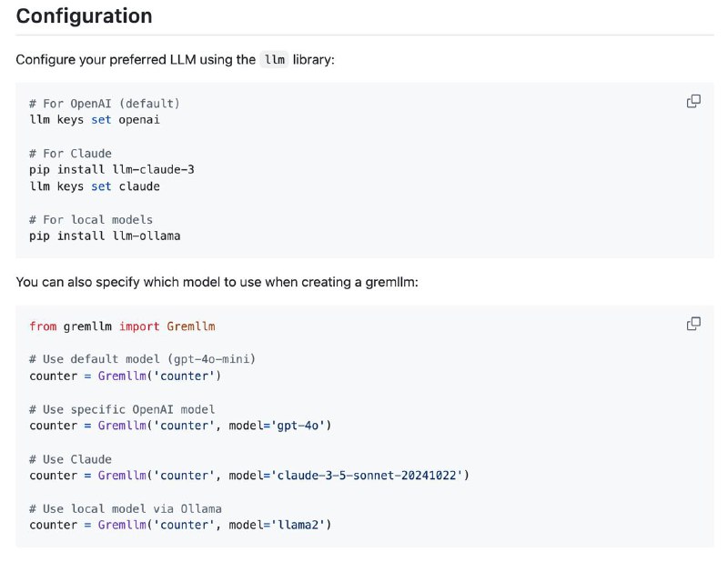
Task: Click the "counter = Gremllm('counter')" line
Action: tap(126, 376)
